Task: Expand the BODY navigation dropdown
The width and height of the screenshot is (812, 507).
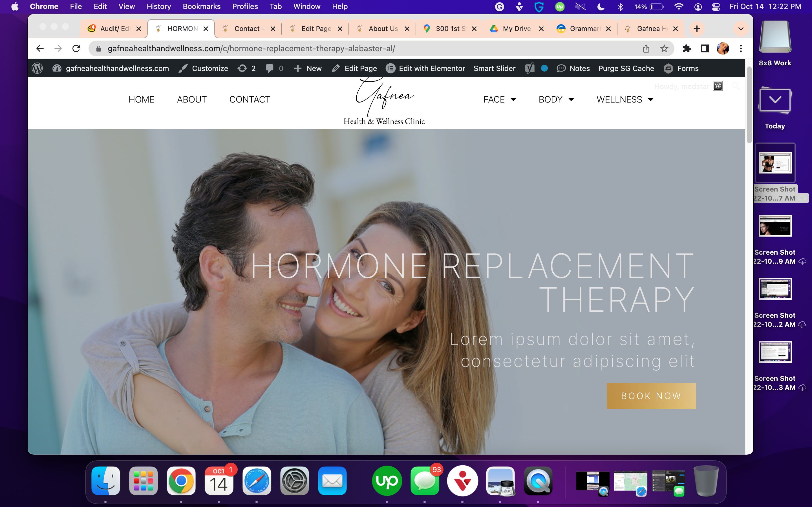Action: (556, 100)
